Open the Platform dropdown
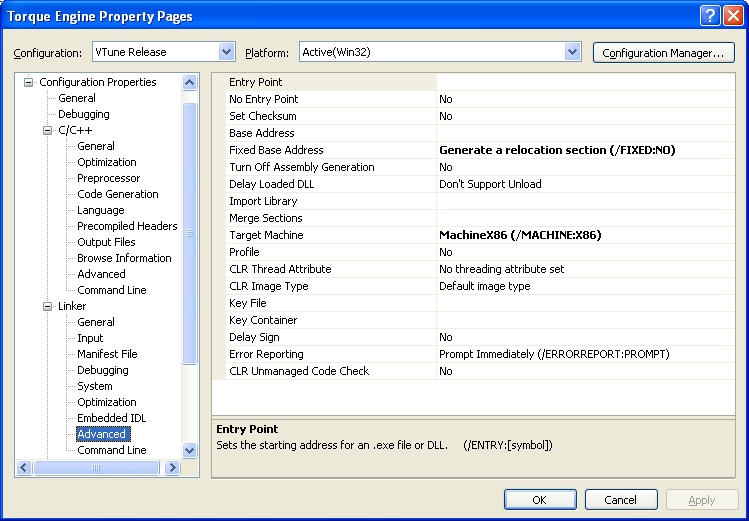Screen dimensions: 749x521 pos(572,52)
